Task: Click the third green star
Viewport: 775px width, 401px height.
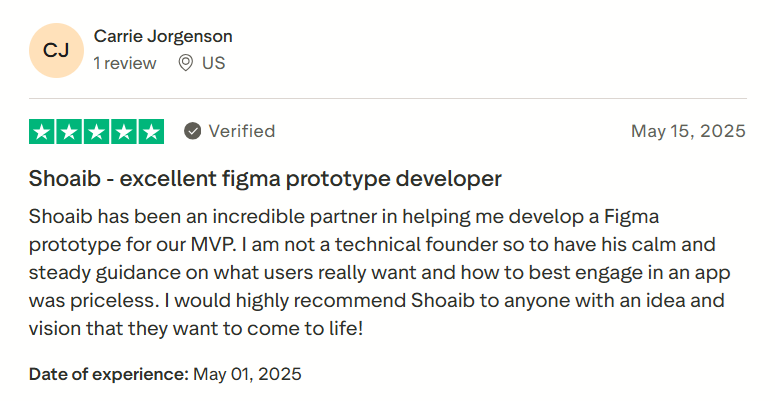Action: [96, 132]
